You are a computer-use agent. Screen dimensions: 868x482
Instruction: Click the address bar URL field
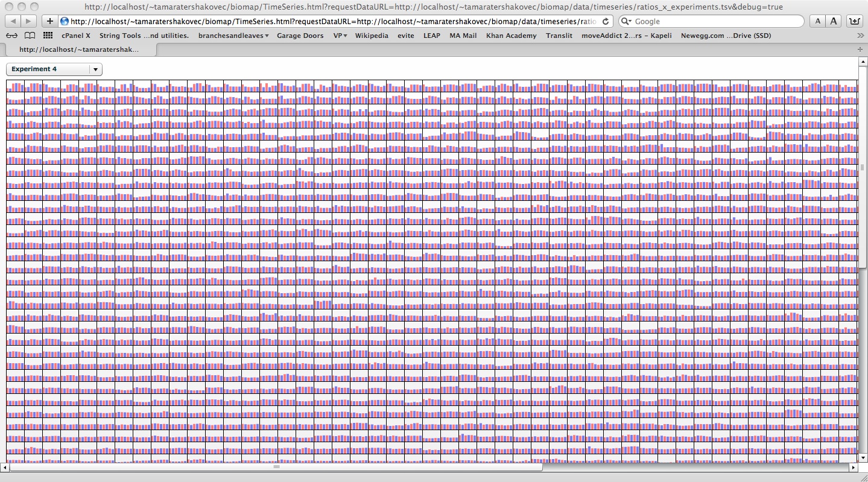(332, 21)
